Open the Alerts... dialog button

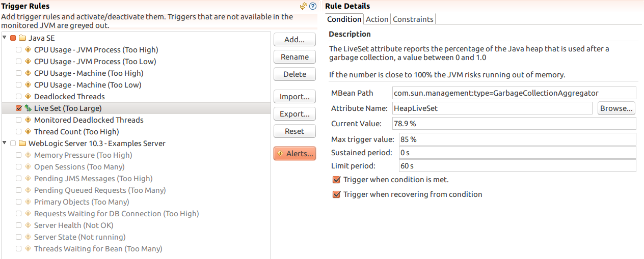pos(294,153)
